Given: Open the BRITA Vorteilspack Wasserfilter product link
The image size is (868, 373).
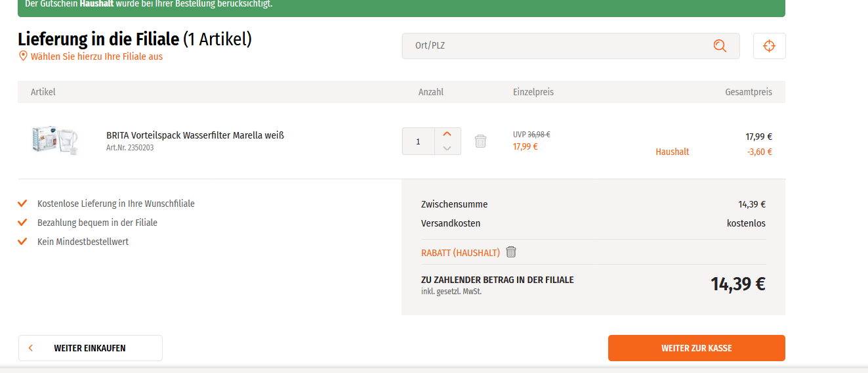Looking at the screenshot, I should 195,135.
